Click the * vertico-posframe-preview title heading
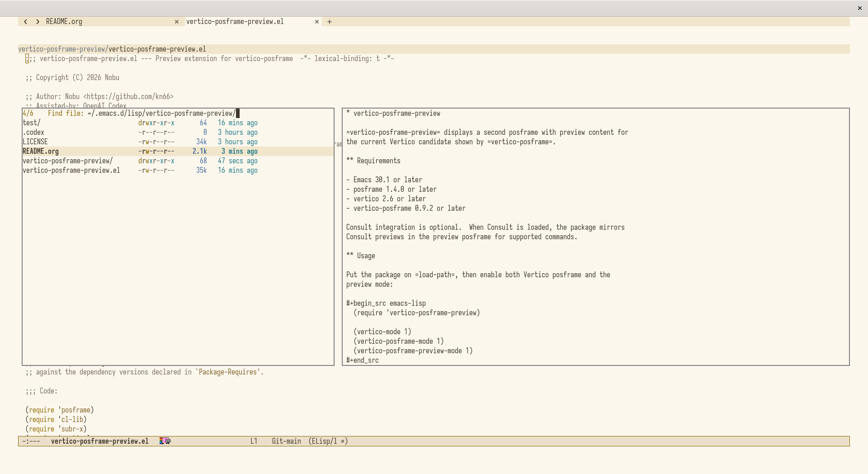 pos(393,114)
